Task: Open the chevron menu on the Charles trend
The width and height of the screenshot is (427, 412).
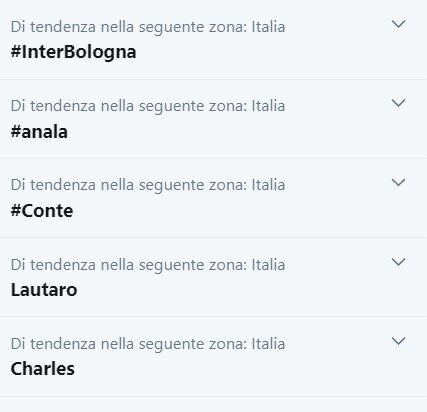Action: click(398, 341)
